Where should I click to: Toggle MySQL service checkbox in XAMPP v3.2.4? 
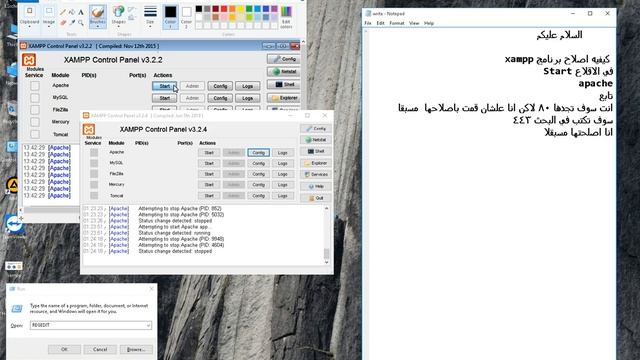point(94,163)
